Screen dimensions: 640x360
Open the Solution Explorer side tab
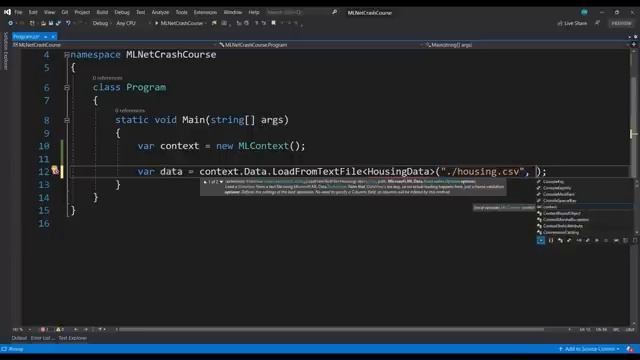(5, 51)
